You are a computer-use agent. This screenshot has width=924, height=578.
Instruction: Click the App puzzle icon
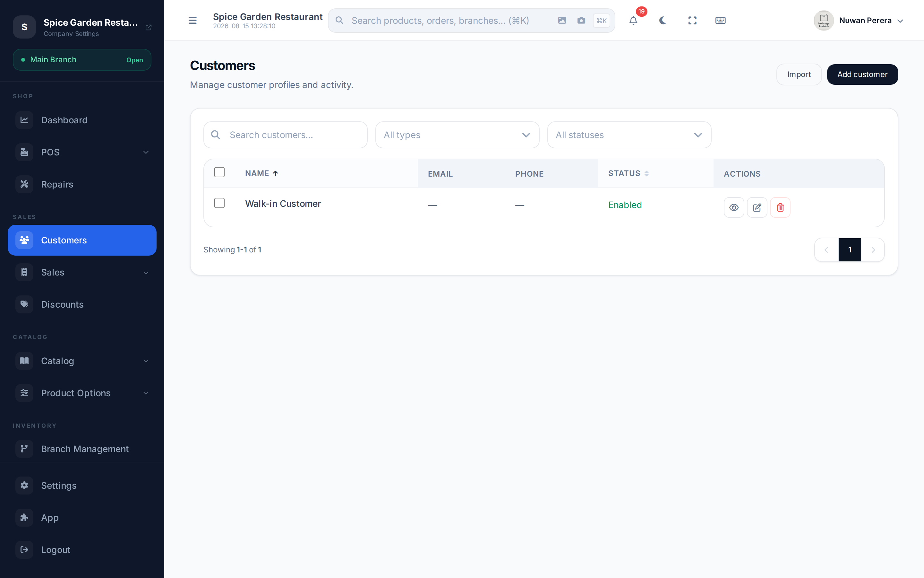pyautogui.click(x=24, y=518)
